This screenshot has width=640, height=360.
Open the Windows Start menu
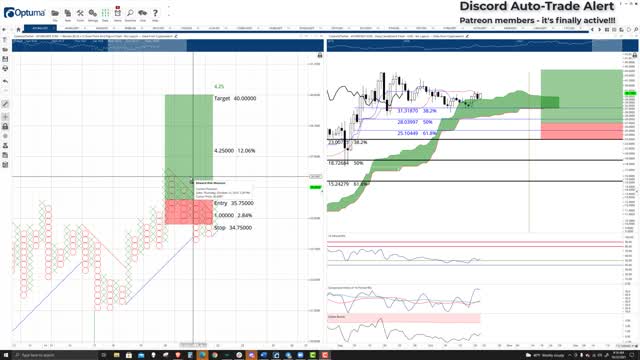(6, 355)
